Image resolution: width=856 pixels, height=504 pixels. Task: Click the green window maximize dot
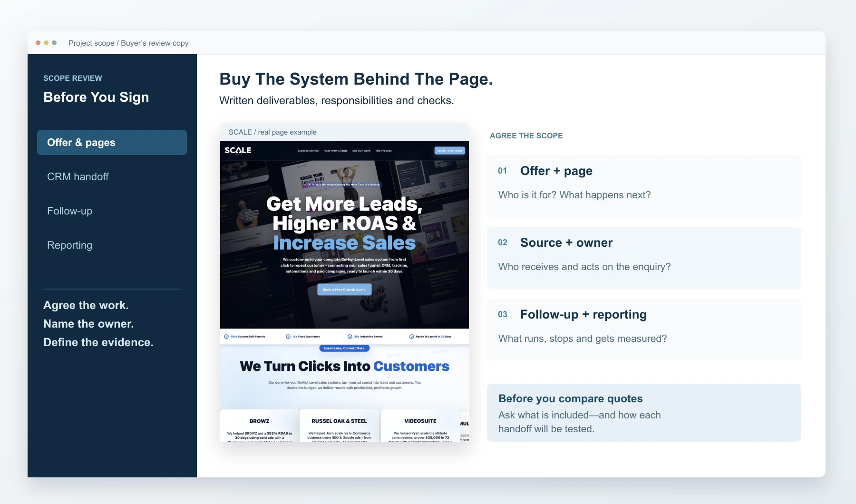pyautogui.click(x=54, y=43)
